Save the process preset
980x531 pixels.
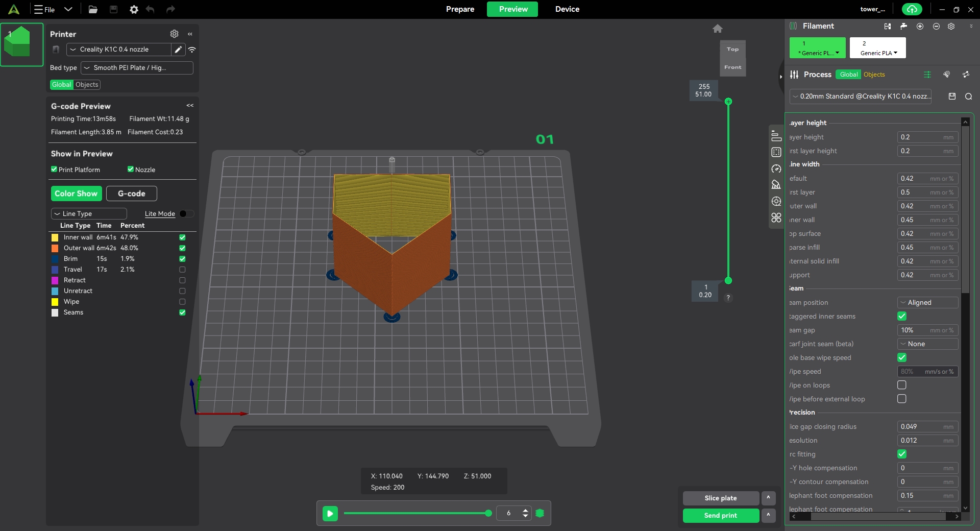[x=952, y=96]
